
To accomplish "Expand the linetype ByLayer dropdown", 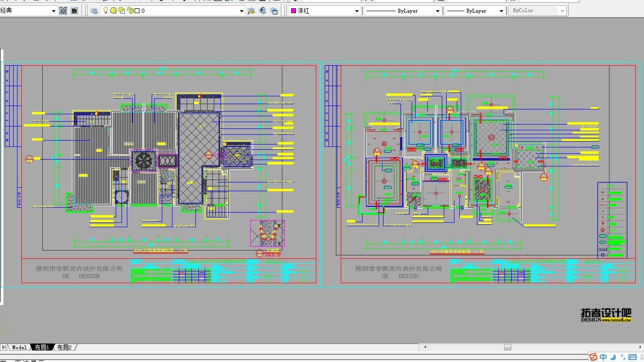I will 437,11.
